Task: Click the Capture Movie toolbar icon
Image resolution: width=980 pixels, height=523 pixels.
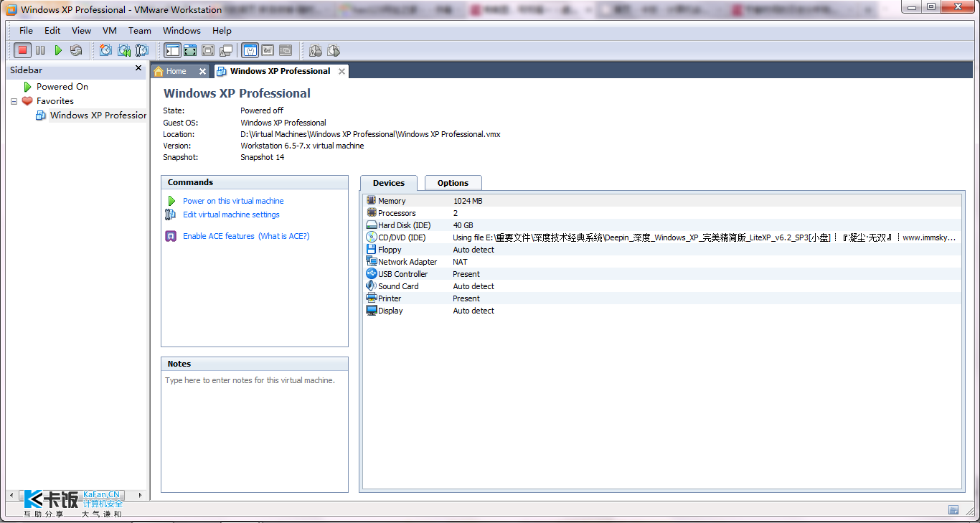Action: 334,50
